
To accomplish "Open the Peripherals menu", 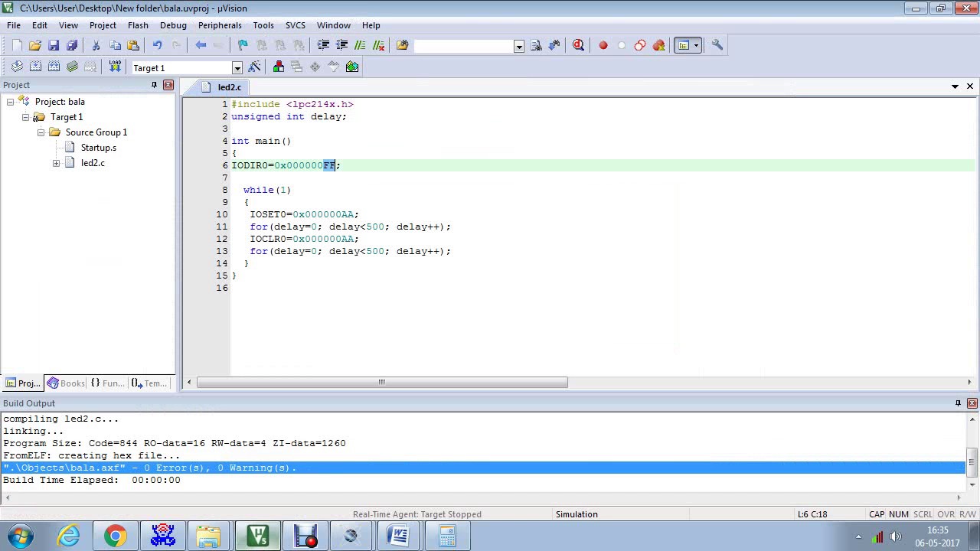I will pyautogui.click(x=220, y=25).
